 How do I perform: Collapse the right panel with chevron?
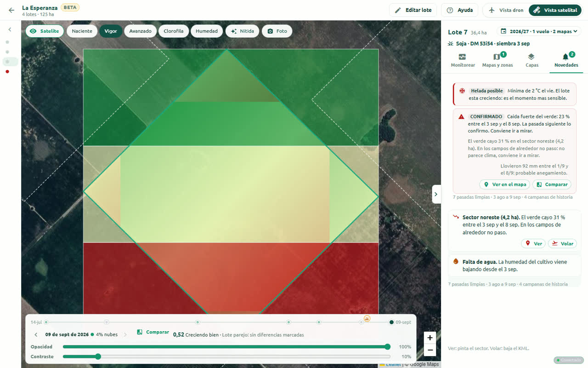[x=436, y=194]
